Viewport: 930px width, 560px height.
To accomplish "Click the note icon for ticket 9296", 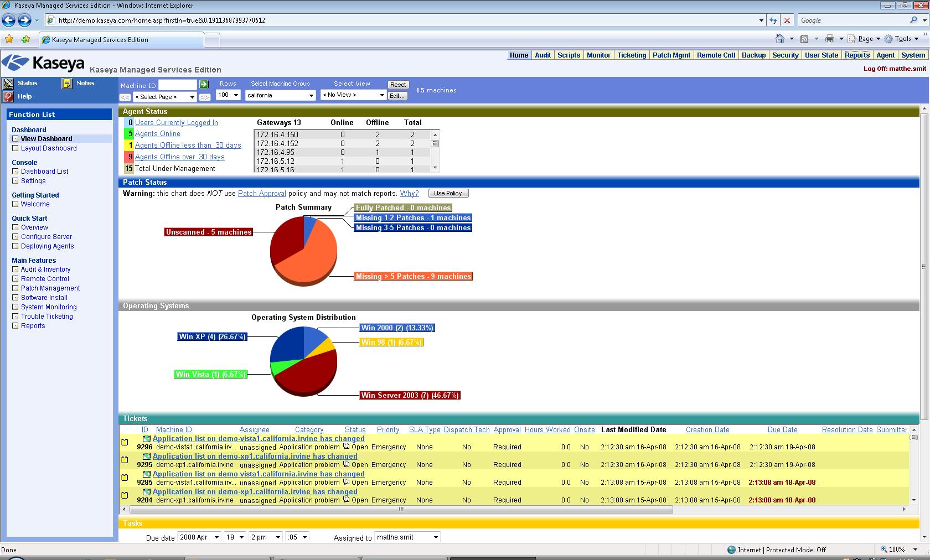I will point(125,443).
